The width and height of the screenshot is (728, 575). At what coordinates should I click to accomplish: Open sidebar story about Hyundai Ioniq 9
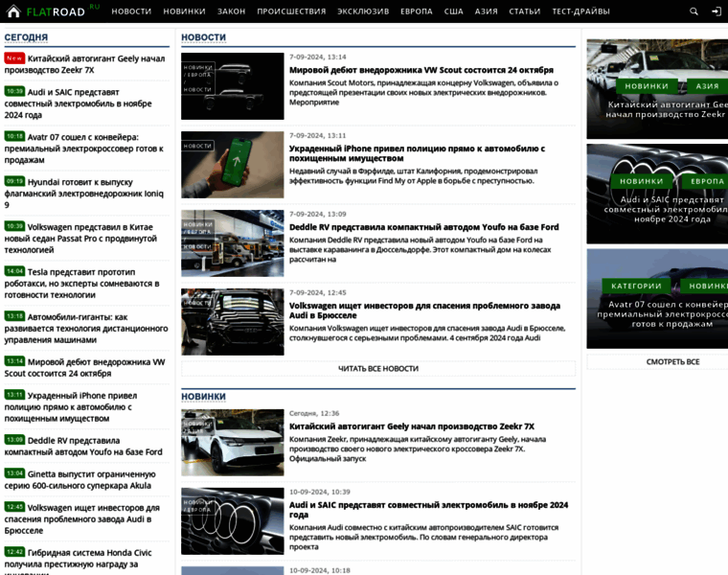(x=84, y=194)
